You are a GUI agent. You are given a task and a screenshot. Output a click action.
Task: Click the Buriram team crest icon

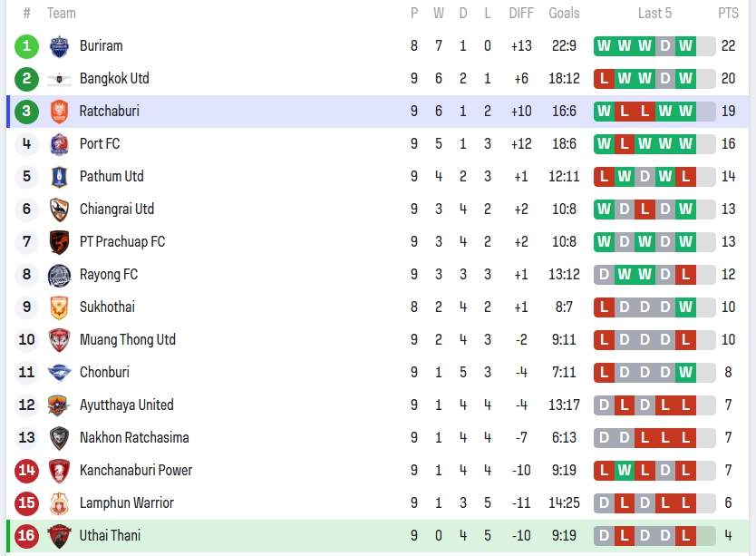pos(59,46)
